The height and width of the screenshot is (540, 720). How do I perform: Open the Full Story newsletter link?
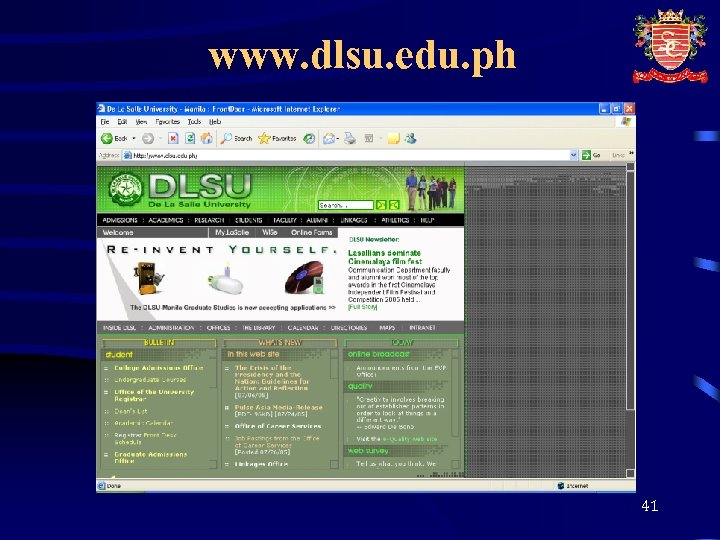coord(363,307)
